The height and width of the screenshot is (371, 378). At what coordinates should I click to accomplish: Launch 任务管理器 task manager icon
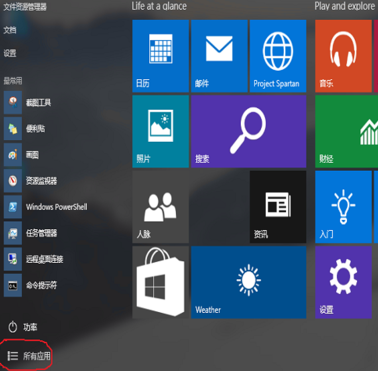point(13,233)
